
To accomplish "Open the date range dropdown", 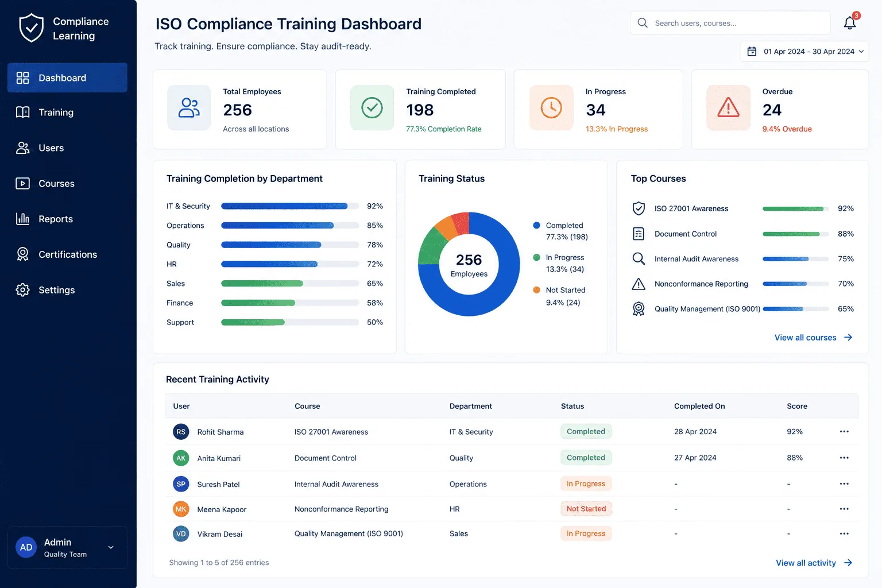I will 804,52.
